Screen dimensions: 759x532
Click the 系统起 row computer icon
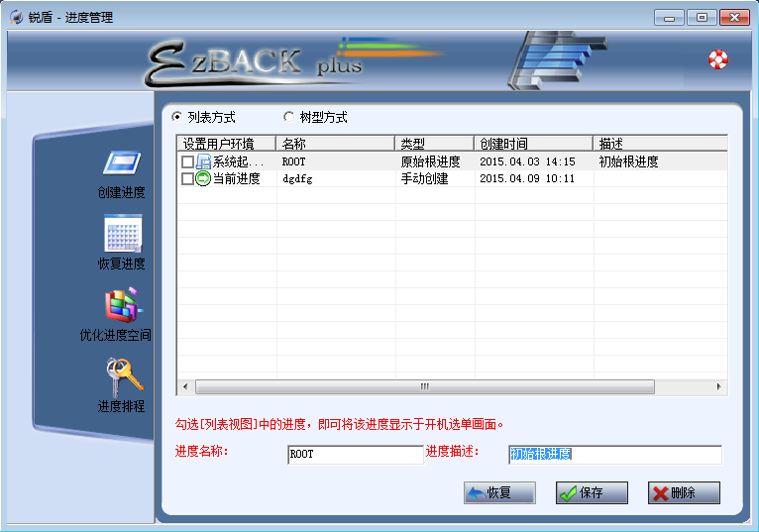pos(203,161)
